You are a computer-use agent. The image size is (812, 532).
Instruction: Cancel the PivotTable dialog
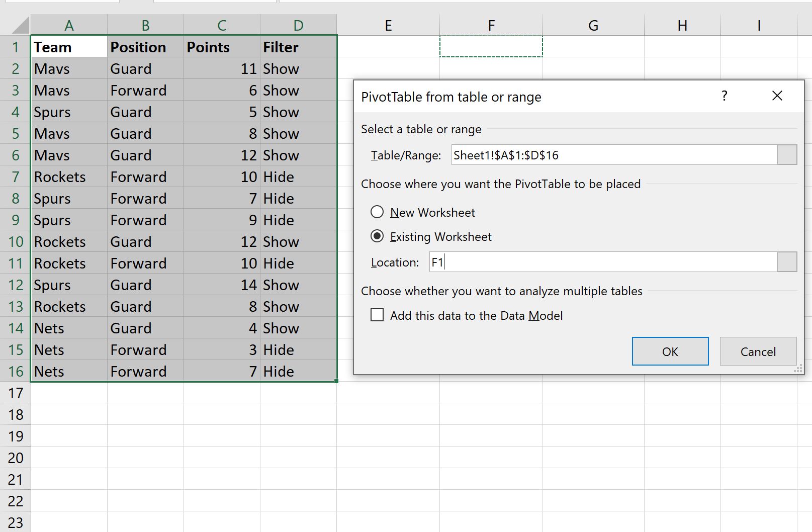tap(758, 351)
